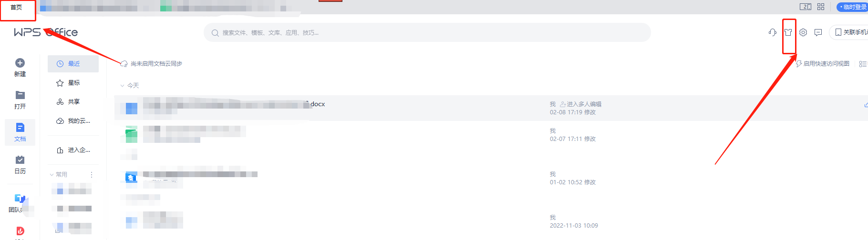Image resolution: width=868 pixels, height=240 pixels.
Task: Open the 常用 three-dot options menu
Action: point(92,175)
